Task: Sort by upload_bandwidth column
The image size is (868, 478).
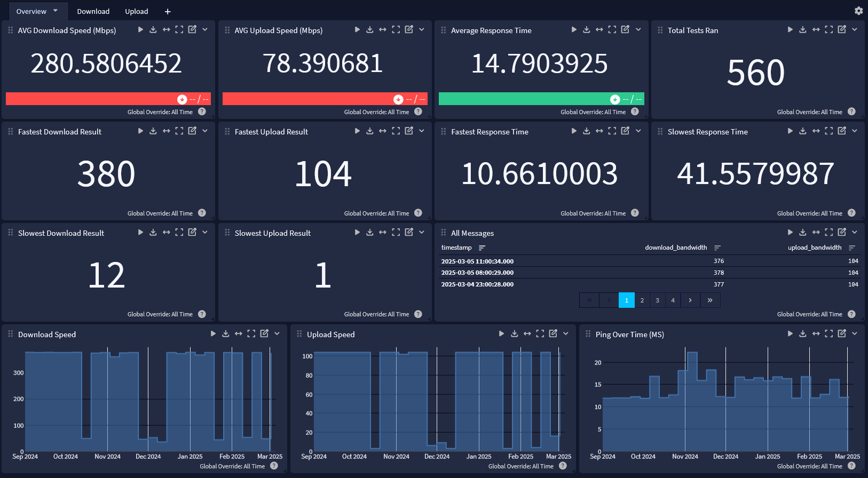Action: (x=852, y=248)
